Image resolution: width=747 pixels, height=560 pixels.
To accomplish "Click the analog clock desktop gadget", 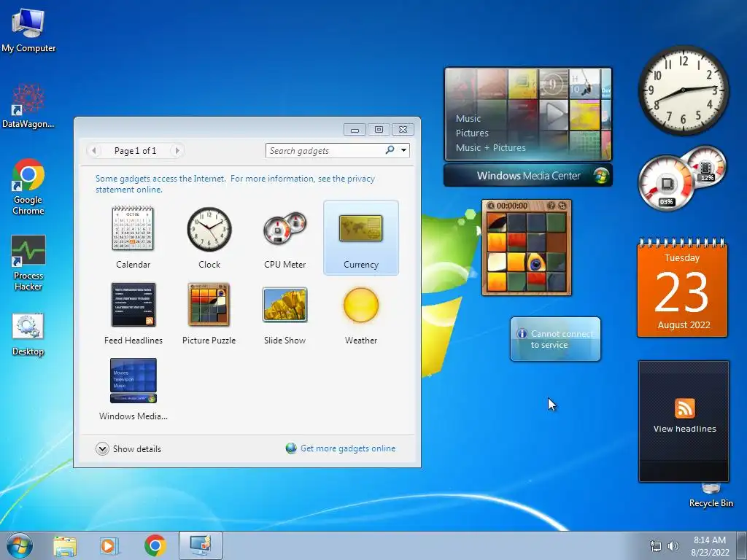I will pos(683,90).
